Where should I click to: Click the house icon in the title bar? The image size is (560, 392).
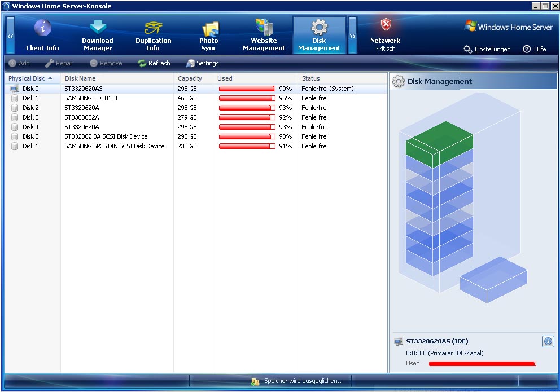pos(6,6)
